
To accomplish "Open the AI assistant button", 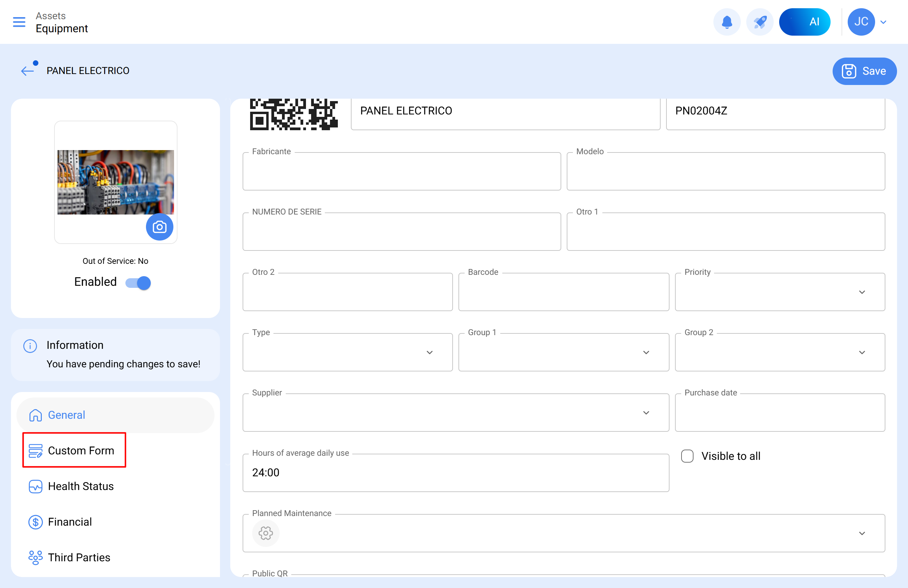I will (x=804, y=22).
